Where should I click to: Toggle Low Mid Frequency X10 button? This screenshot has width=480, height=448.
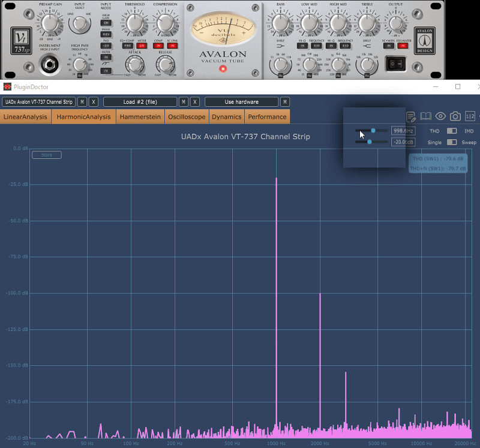tap(317, 46)
